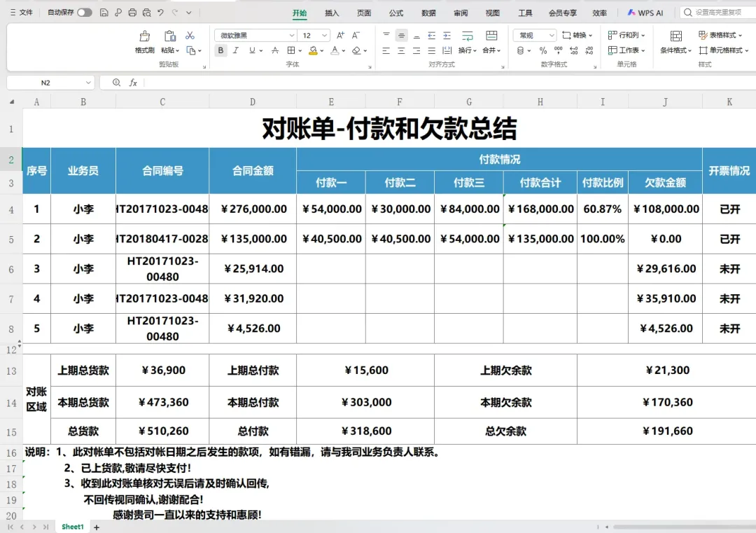Click the Print icon in quick access bar

pos(132,13)
